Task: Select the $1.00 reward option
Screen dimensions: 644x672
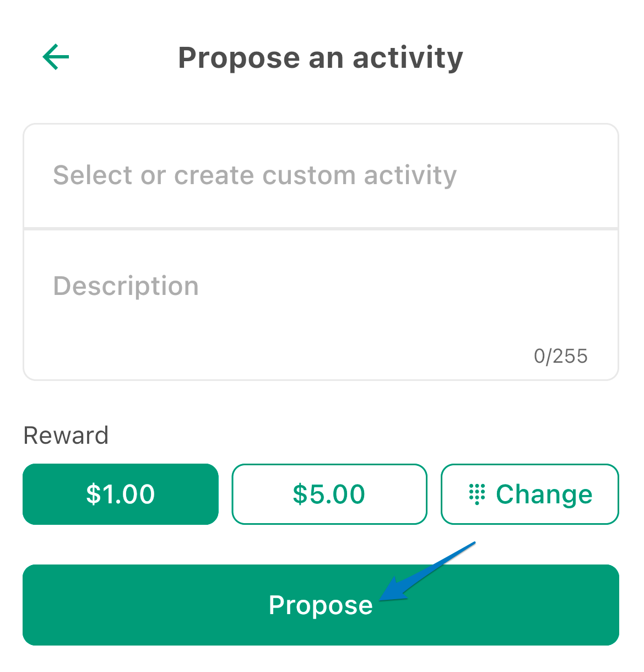Action: pos(121,494)
